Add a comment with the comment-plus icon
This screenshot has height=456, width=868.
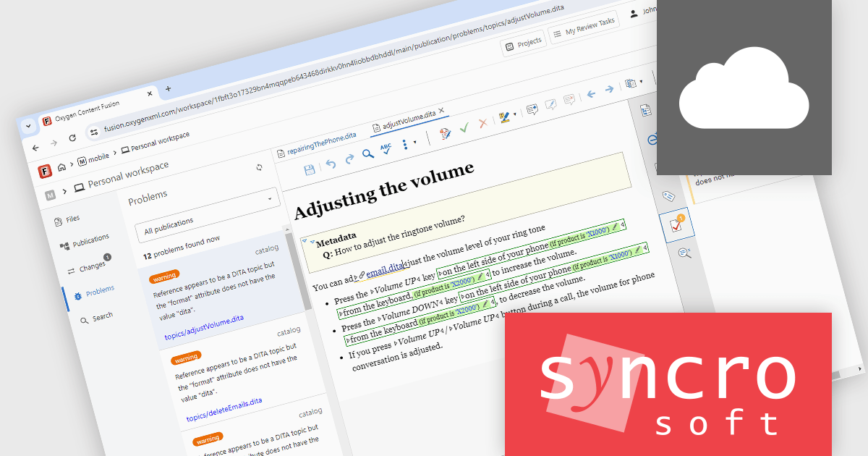[x=532, y=109]
